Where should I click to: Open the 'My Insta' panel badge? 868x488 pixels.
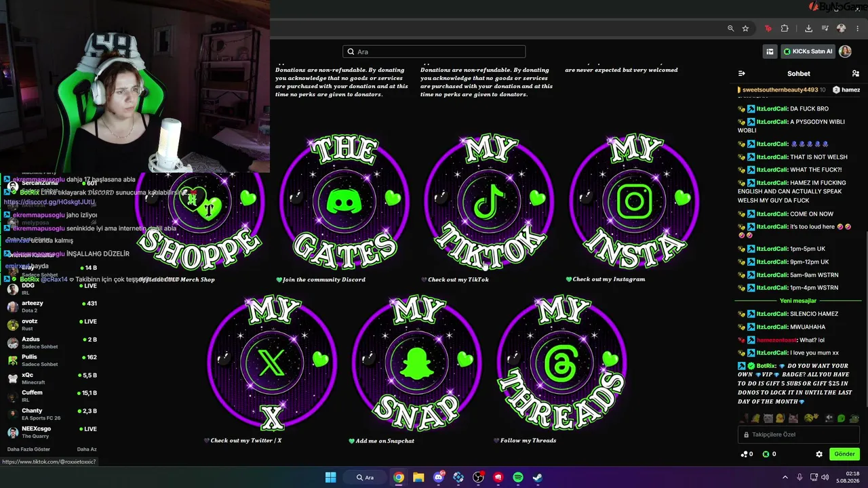click(x=634, y=201)
